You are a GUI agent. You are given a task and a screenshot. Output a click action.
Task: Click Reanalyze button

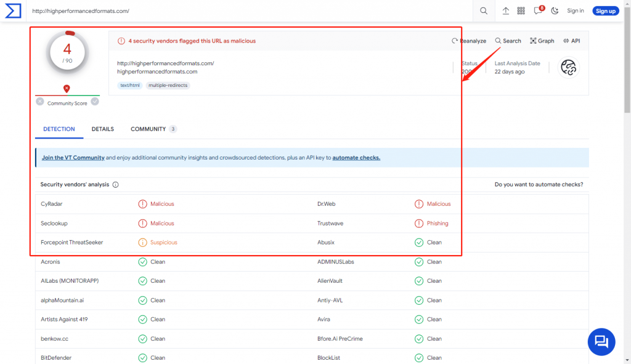tap(469, 41)
